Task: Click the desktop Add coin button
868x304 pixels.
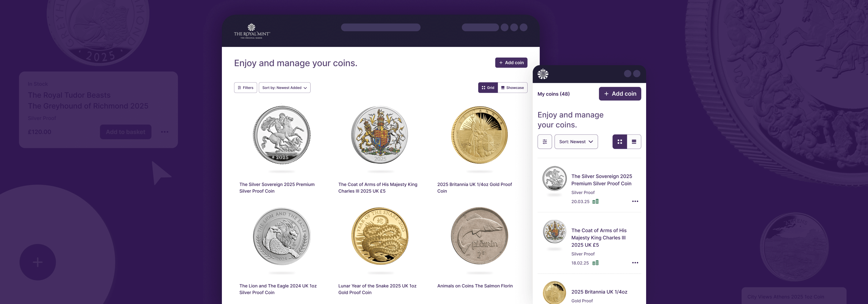Action: pos(511,63)
